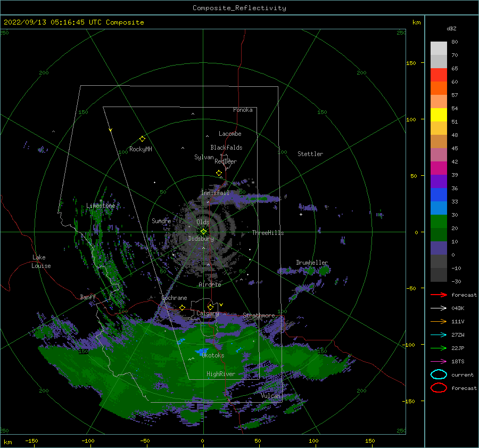Click the -150 tick on bottom axis
The height and width of the screenshot is (448, 479).
pyautogui.click(x=31, y=441)
